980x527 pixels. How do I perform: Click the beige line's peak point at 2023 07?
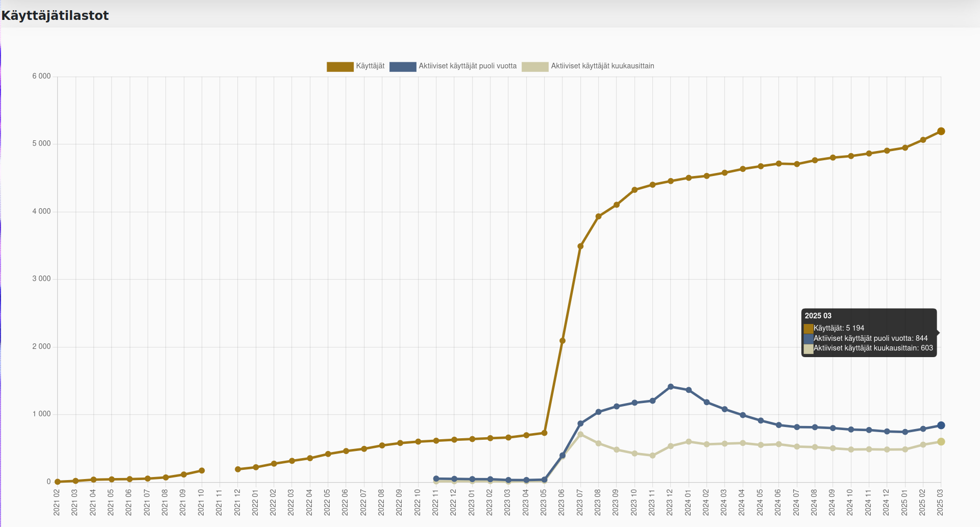[x=580, y=434]
